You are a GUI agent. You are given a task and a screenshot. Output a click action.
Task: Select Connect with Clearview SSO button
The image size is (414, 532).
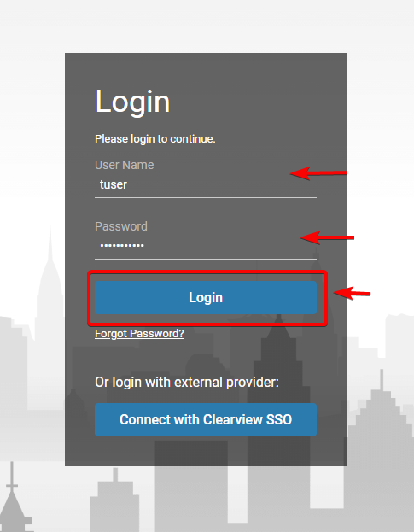pyautogui.click(x=206, y=419)
